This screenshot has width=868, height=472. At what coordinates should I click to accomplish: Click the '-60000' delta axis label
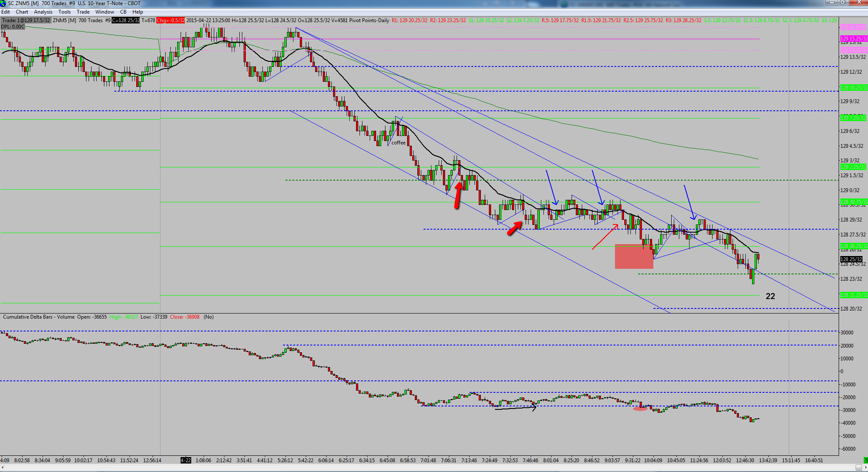point(848,449)
